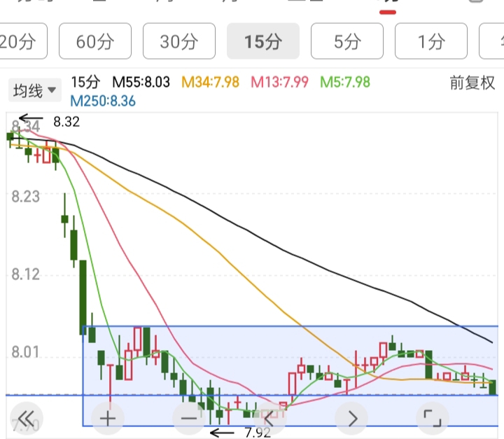The width and height of the screenshot is (504, 439).
Task: Move chart right with the right chevron
Action: [x=351, y=419]
